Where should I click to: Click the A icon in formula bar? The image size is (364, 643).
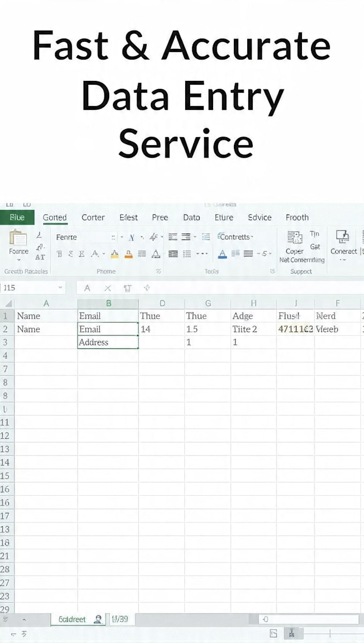87,288
